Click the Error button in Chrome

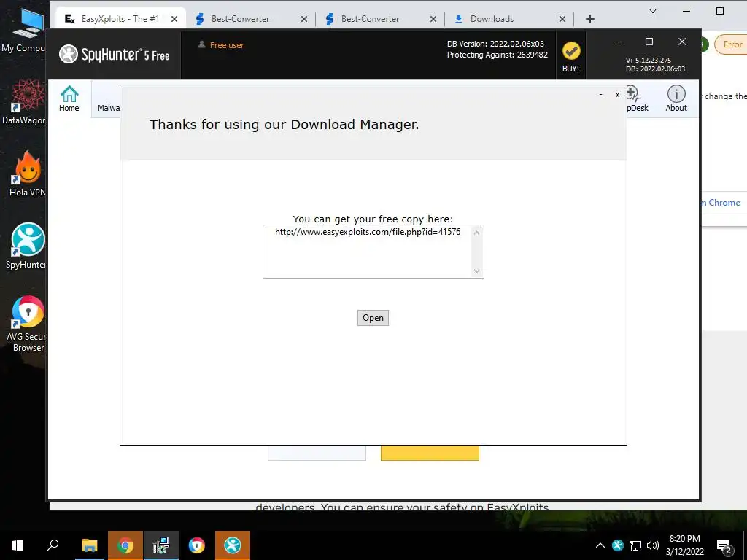[731, 44]
